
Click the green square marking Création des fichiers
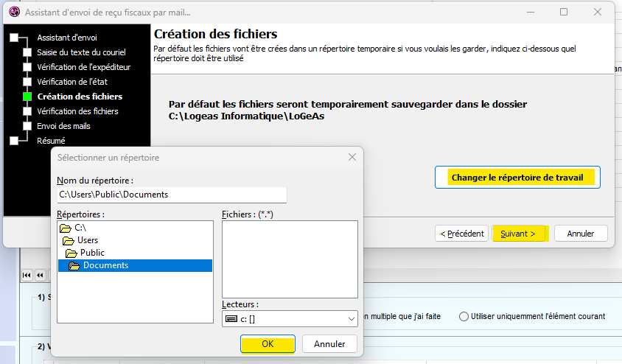pos(27,97)
